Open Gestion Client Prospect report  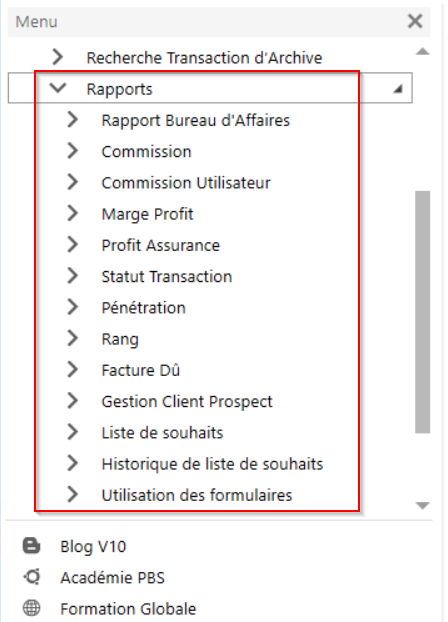pyautogui.click(x=187, y=401)
